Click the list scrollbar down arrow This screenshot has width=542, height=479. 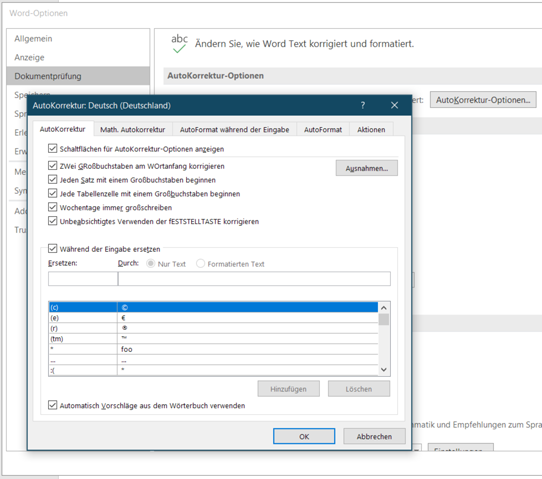(x=384, y=369)
